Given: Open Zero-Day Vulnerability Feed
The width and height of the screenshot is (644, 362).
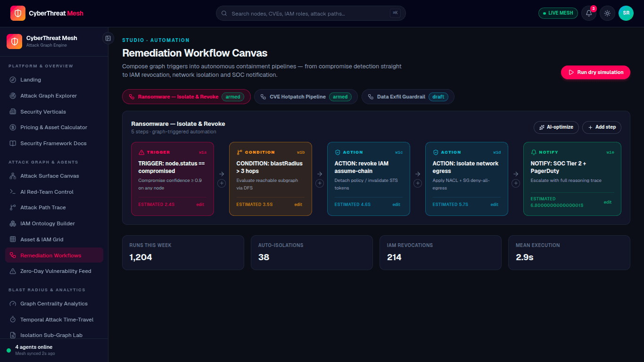Looking at the screenshot, I should 54,271.
